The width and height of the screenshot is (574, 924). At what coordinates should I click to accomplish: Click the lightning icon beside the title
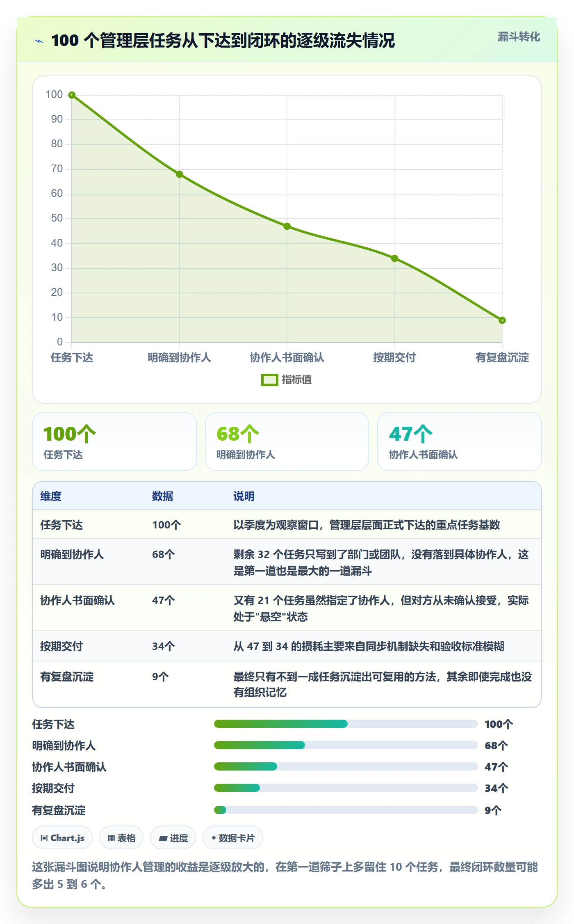click(x=39, y=41)
